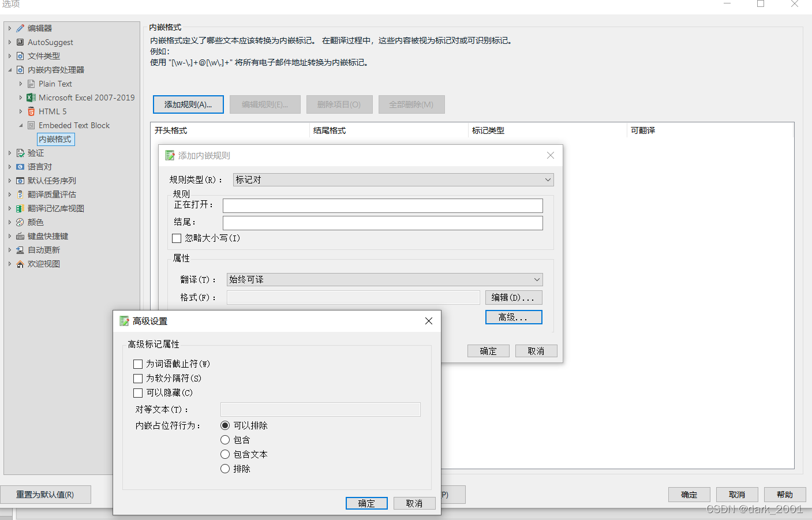
Task: Open the 验证 verification settings
Action: (19, 152)
